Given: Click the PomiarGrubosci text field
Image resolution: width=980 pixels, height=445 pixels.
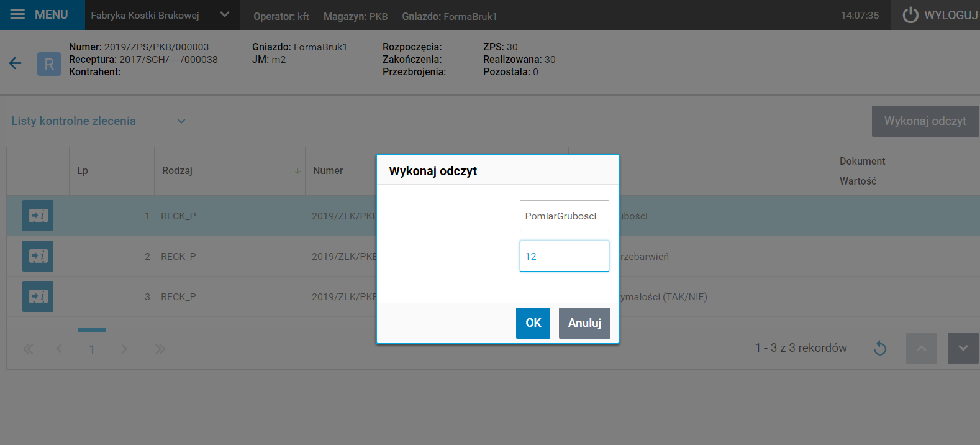Looking at the screenshot, I should 564,216.
